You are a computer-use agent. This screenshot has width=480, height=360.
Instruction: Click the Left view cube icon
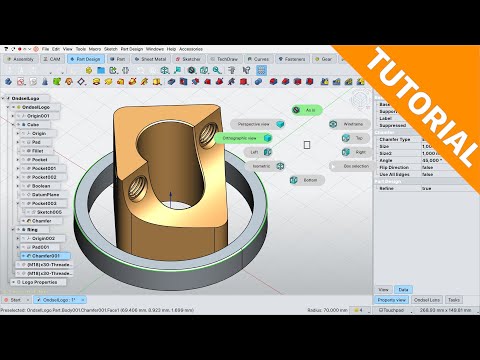tap(268, 152)
